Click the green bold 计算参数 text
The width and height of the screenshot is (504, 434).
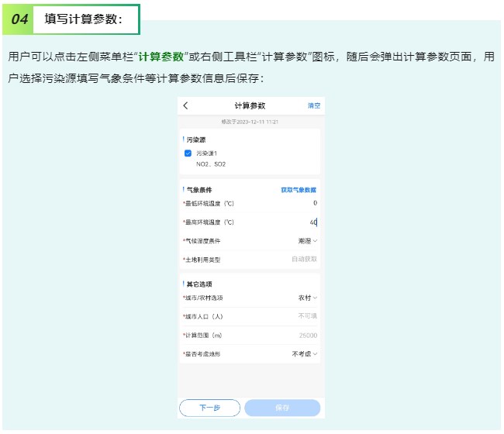161,57
